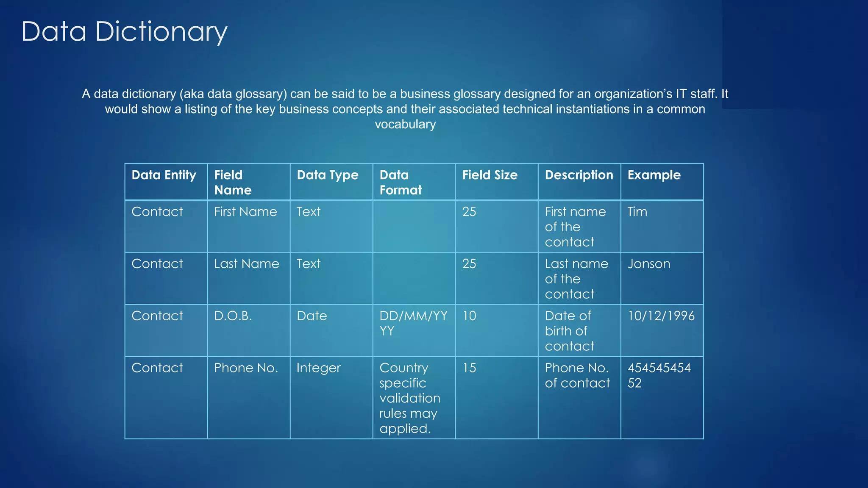Click field size '10' in D.O.B. row
This screenshot has width=868, height=488.
click(497, 331)
